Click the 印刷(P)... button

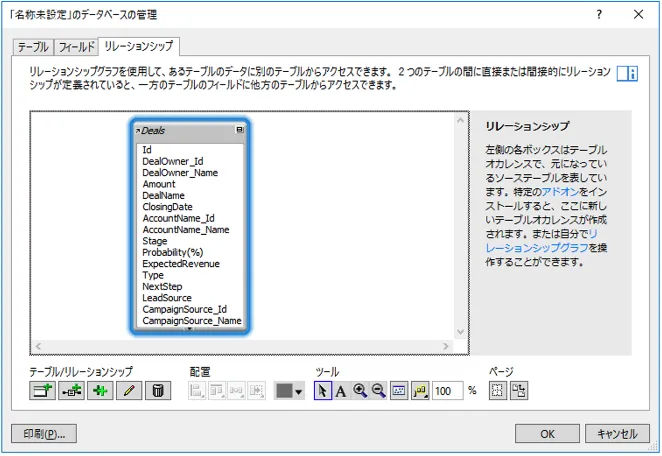tap(44, 434)
